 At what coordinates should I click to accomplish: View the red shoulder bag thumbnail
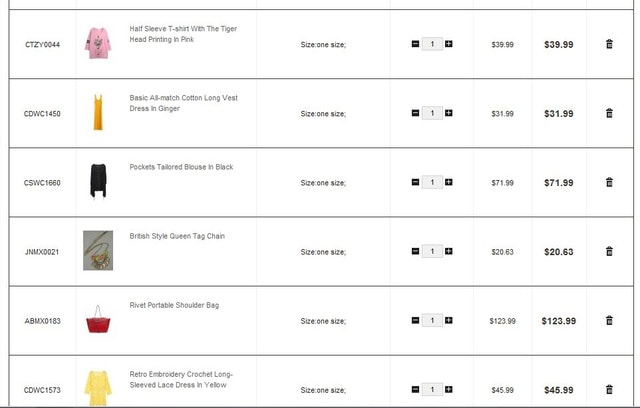[x=97, y=320]
